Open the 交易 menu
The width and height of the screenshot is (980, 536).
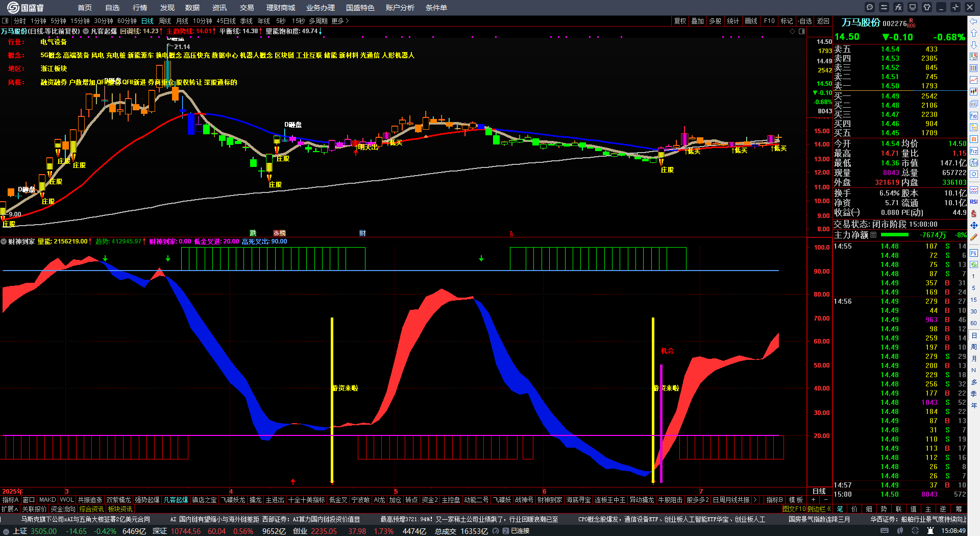(247, 8)
